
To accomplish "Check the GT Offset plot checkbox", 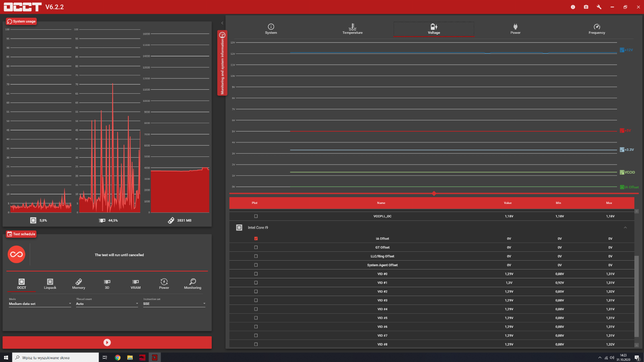I will click(256, 247).
